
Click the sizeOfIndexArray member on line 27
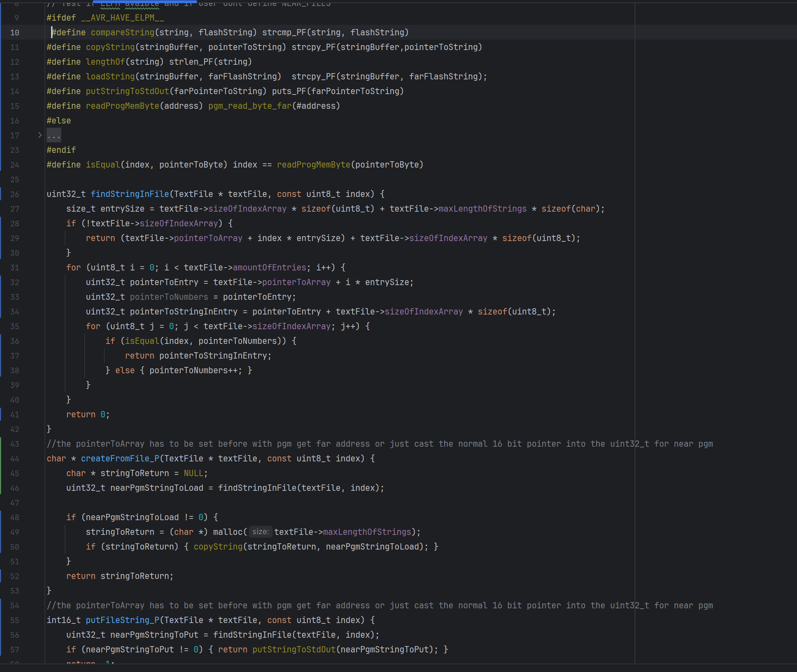tap(247, 209)
